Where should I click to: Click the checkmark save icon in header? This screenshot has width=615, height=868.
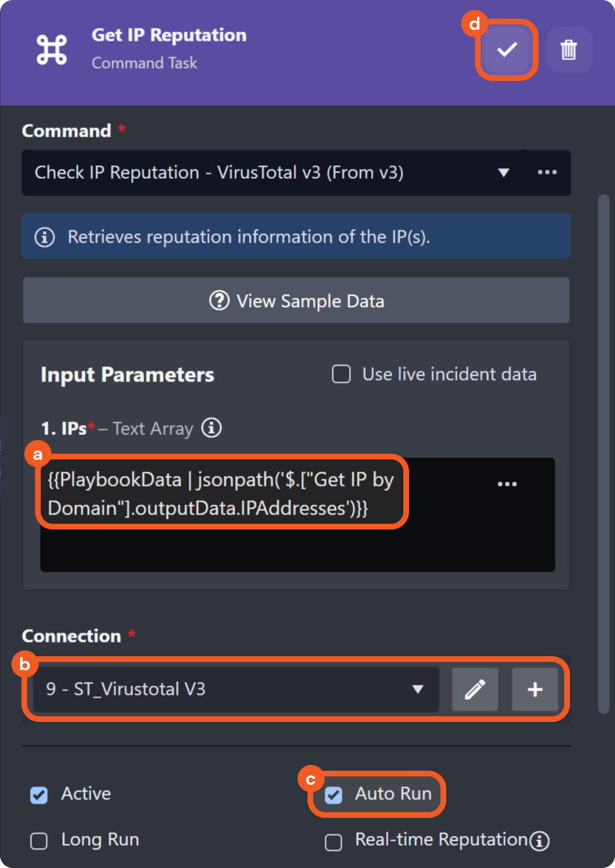[x=507, y=49]
